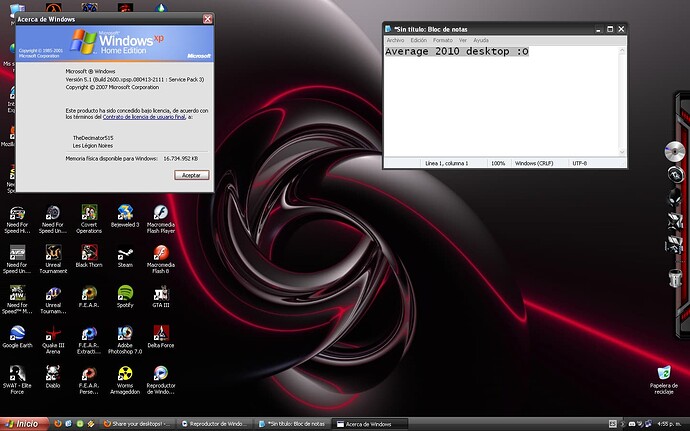Open the Steam desktop shortcut
This screenshot has height=431, width=690.
click(x=125, y=252)
